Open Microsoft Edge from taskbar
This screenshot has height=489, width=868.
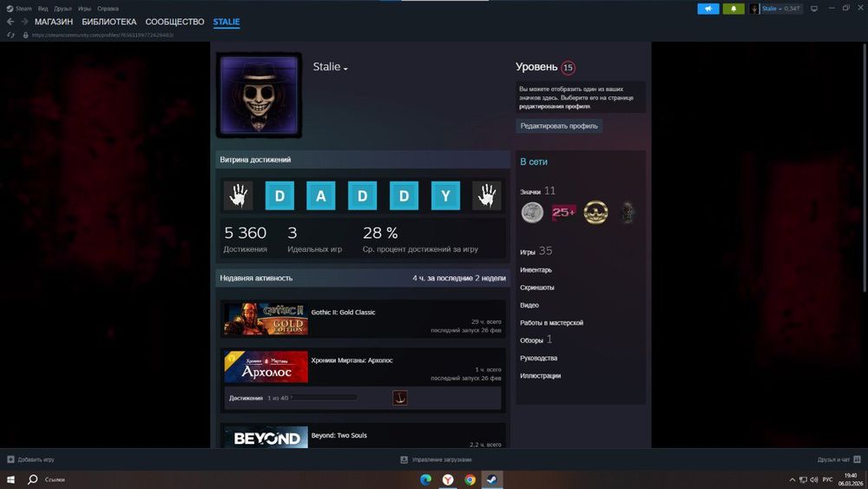pyautogui.click(x=425, y=479)
